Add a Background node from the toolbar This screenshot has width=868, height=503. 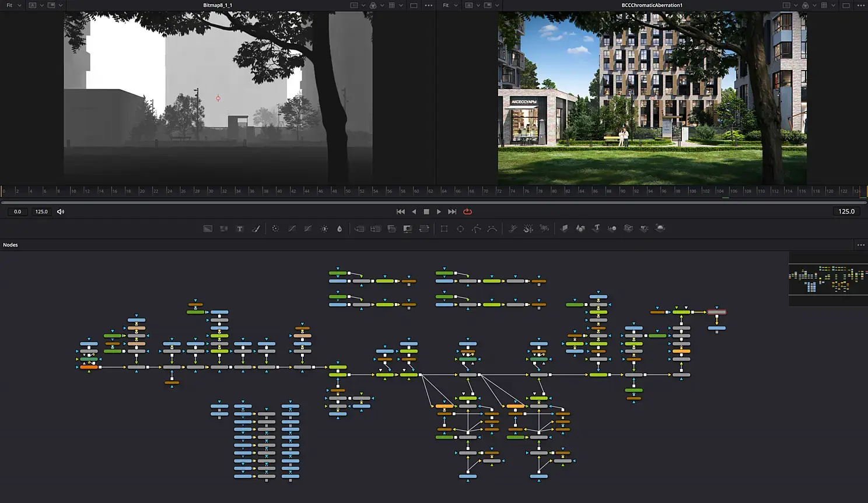click(x=208, y=228)
